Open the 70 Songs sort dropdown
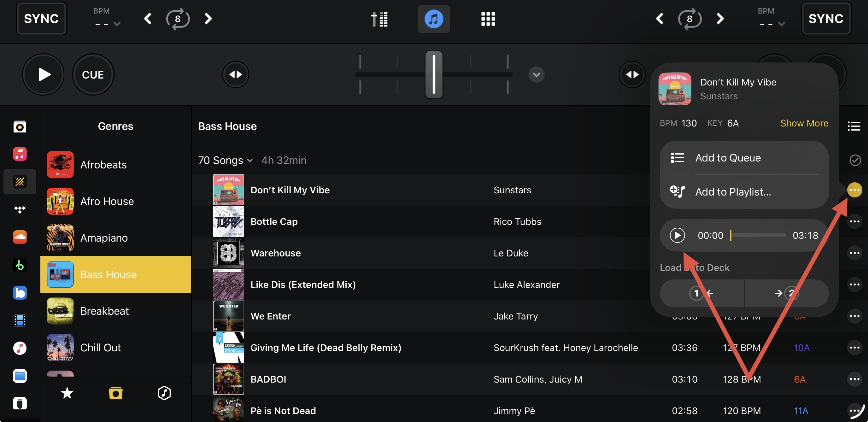 225,161
